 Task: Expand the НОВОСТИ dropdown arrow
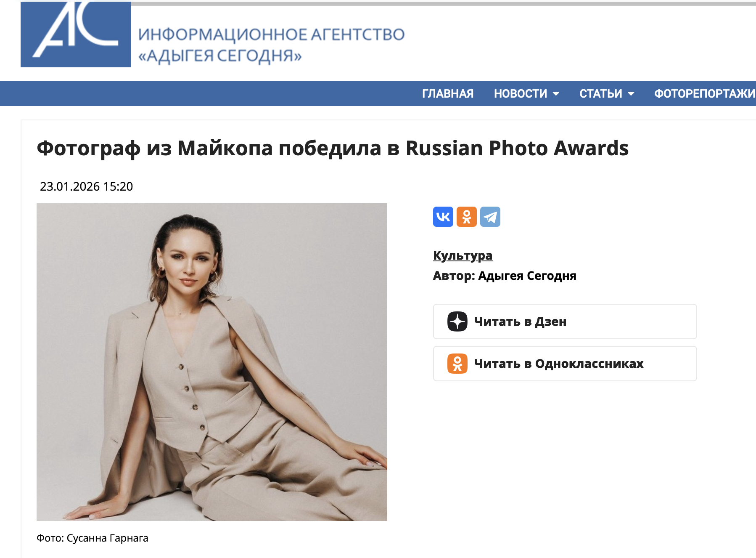(556, 94)
